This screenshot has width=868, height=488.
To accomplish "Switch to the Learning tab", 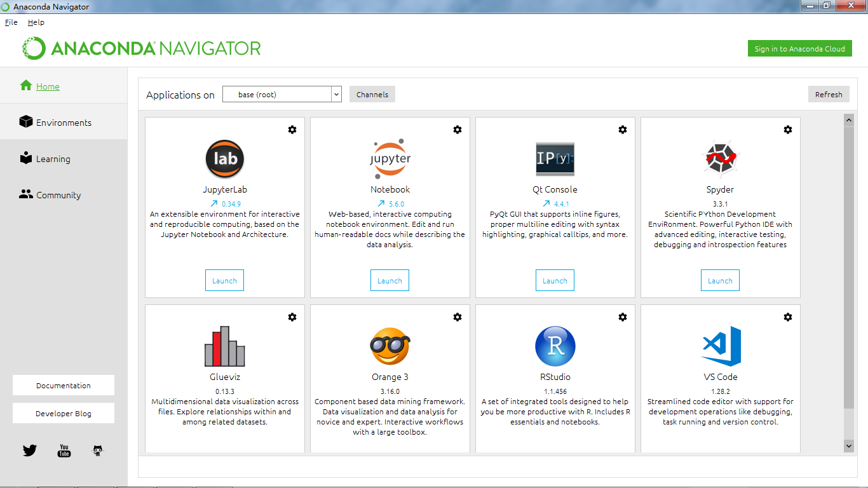I will 64,158.
